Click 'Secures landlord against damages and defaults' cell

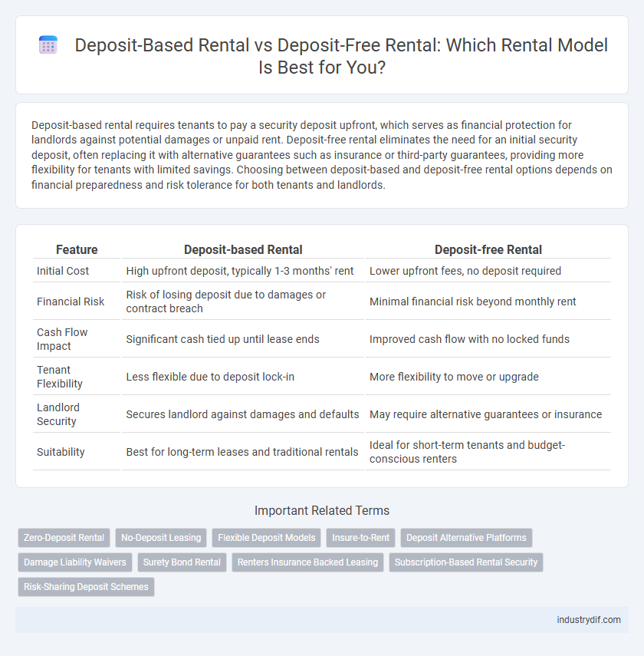[x=243, y=414]
